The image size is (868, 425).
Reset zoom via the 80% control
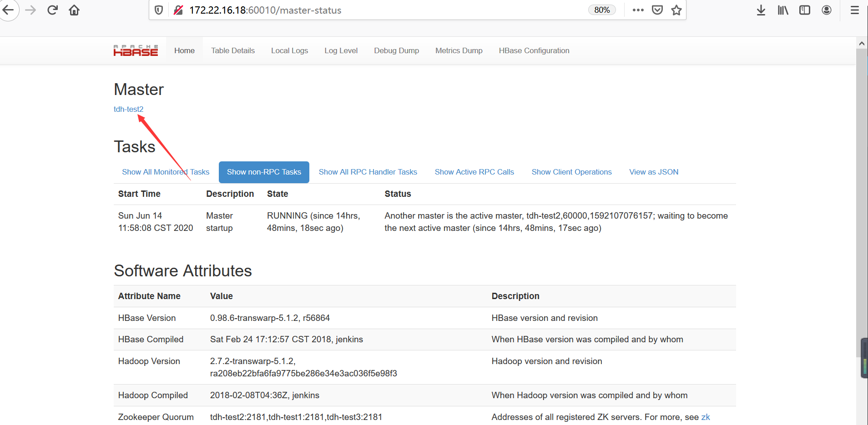[601, 9]
